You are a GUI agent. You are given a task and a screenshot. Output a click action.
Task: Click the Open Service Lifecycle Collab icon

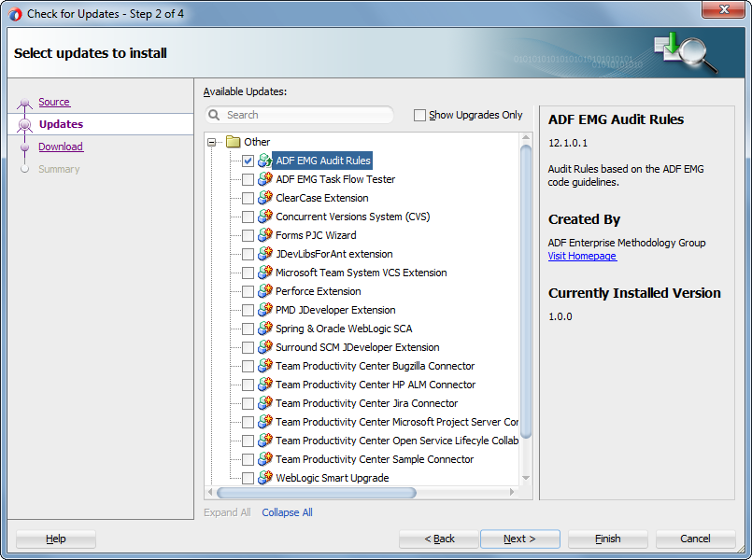click(x=264, y=441)
